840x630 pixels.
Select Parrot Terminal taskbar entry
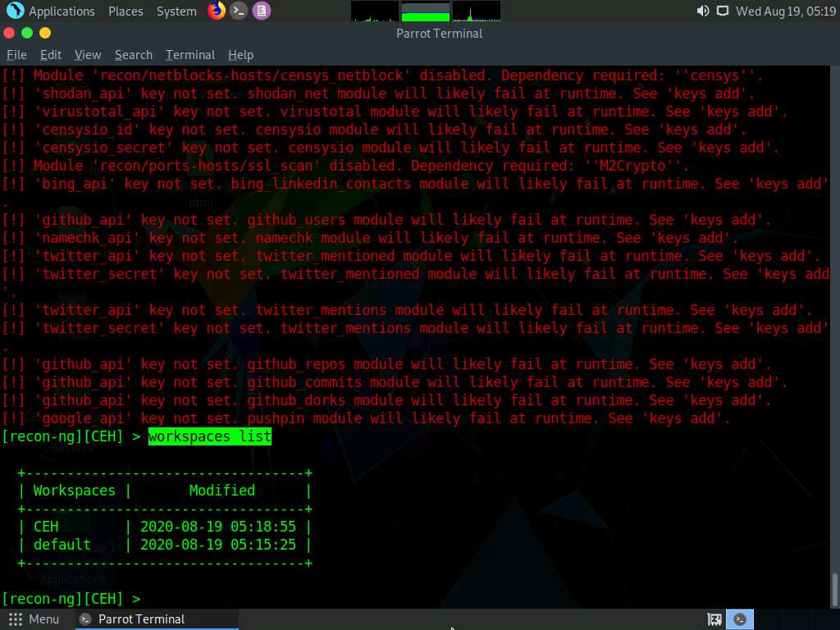click(x=157, y=619)
